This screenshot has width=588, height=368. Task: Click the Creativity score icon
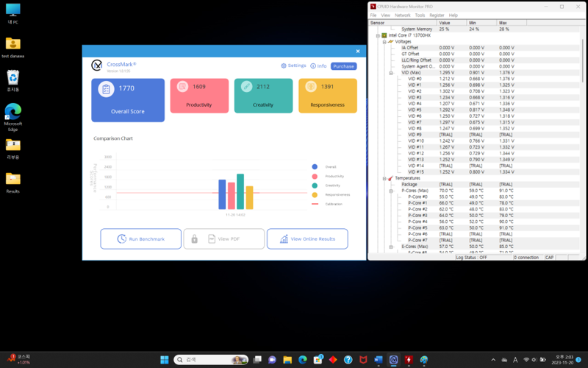click(246, 87)
